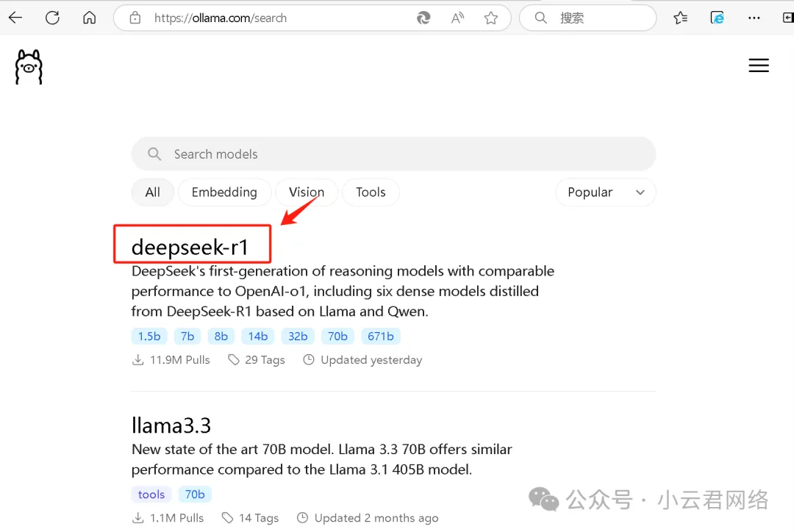The height and width of the screenshot is (532, 794).
Task: Select the Tools filter tab
Action: (371, 193)
